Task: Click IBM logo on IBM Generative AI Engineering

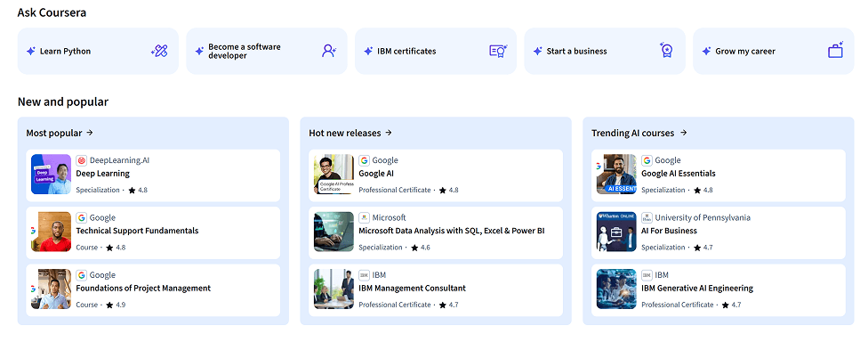Action: tap(647, 275)
